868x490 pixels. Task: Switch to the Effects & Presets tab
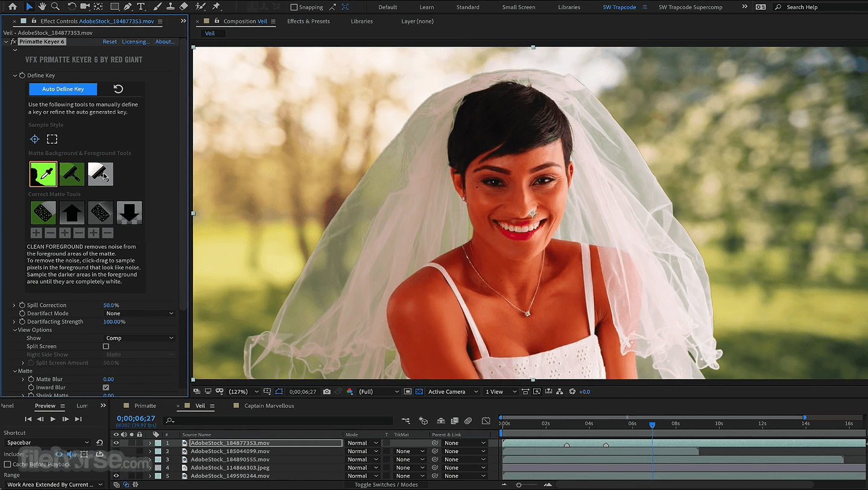pos(308,21)
